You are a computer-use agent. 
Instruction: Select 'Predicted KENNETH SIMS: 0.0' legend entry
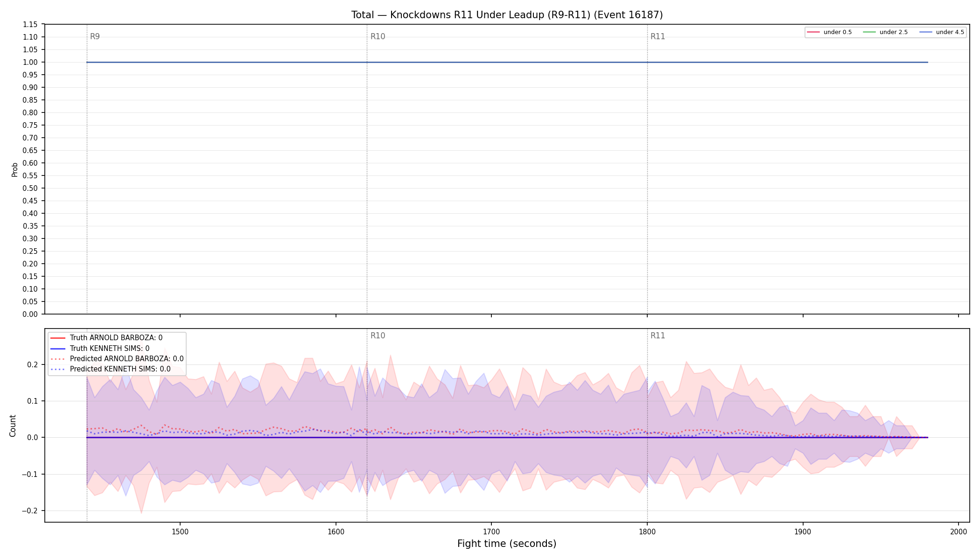click(x=110, y=369)
